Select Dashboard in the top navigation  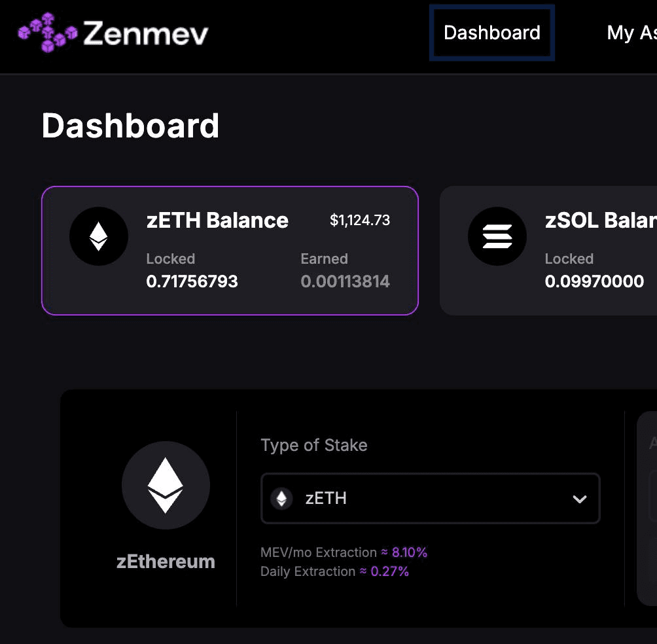pos(491,33)
